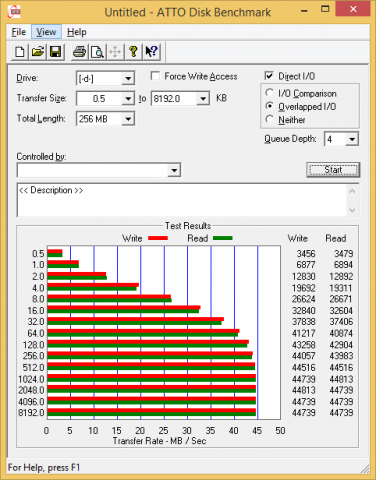376x480 pixels.
Task: Close the ATTO Disk Benchmark window
Action: (x=353, y=9)
